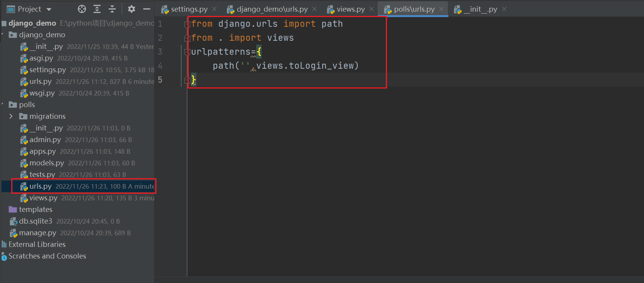
Task: Switch to the __init__.py editor tab
Action: pos(476,9)
